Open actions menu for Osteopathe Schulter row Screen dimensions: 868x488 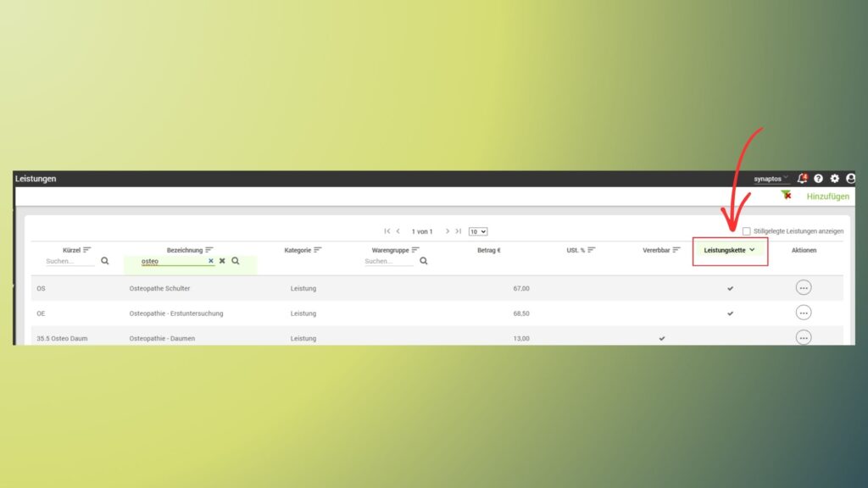804,288
